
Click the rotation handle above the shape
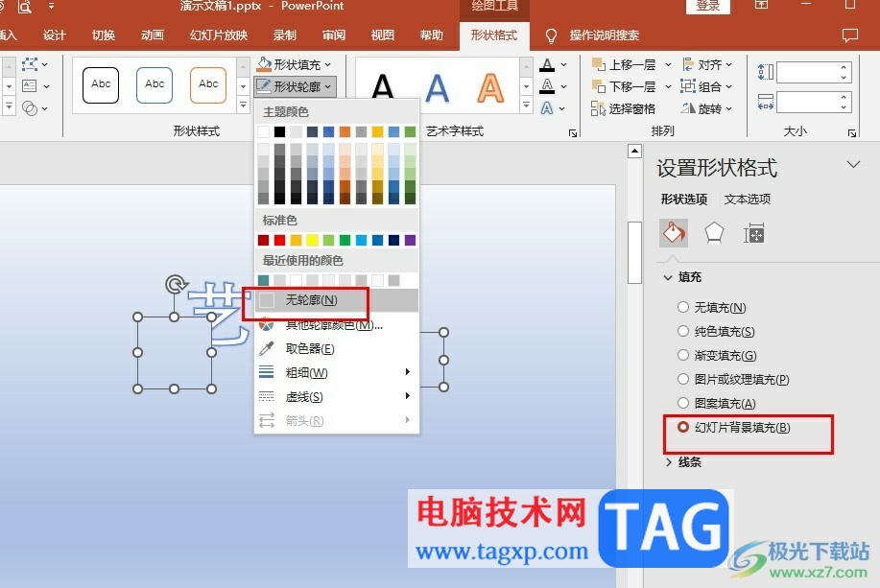tap(176, 284)
